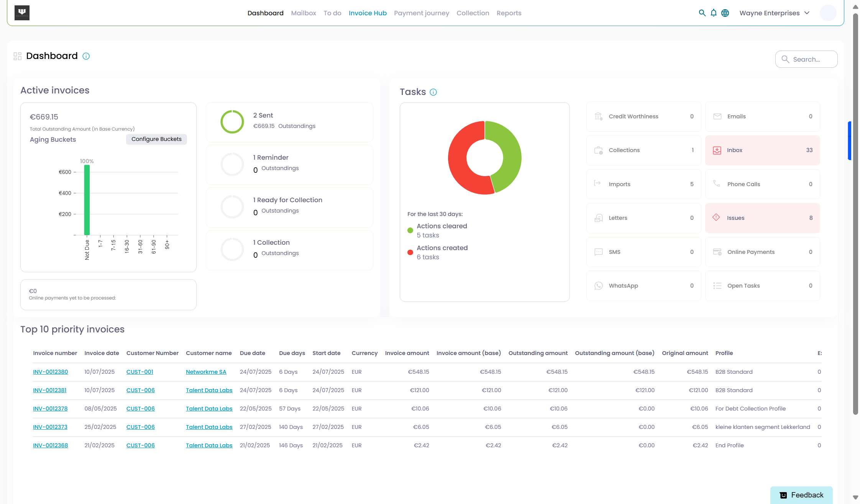Click the user avatar circle
The width and height of the screenshot is (860, 504).
tap(828, 13)
